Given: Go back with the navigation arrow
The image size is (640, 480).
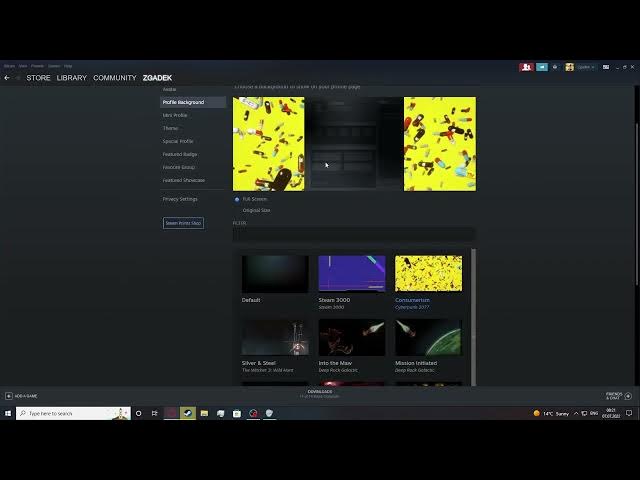Looking at the screenshot, I should 7,78.
